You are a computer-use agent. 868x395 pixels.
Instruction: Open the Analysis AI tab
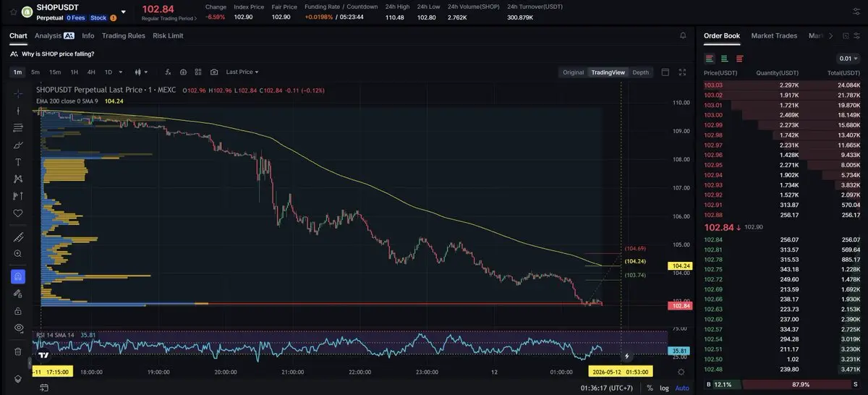pos(54,35)
